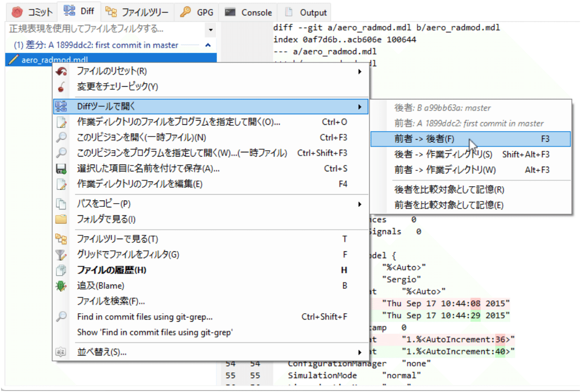Click the added "1.%<AutoIncrement:40>" line
This screenshot has height=392, width=581.
tap(458, 351)
